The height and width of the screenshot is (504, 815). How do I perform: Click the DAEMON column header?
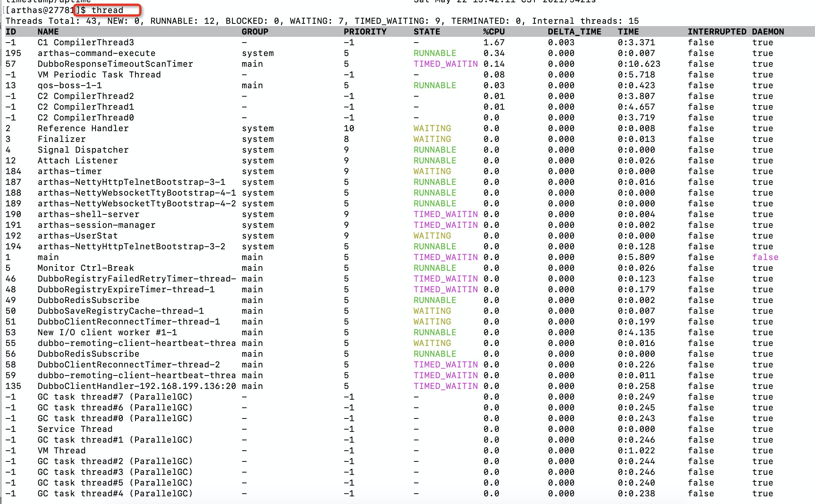point(768,31)
